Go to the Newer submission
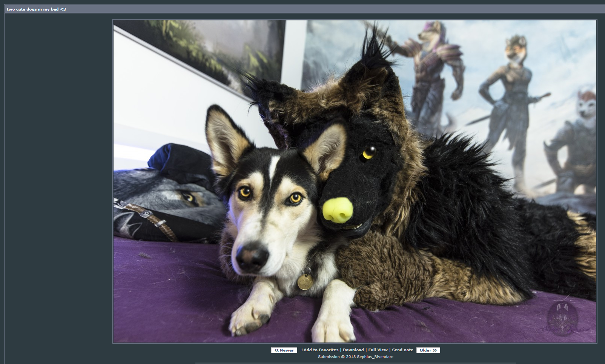The width and height of the screenshot is (605, 364). pos(284,350)
